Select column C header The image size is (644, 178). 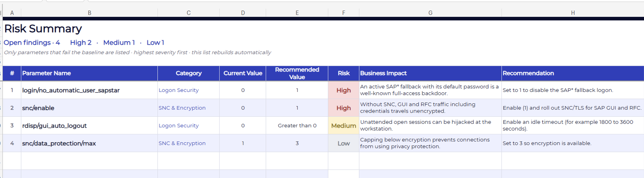point(188,13)
